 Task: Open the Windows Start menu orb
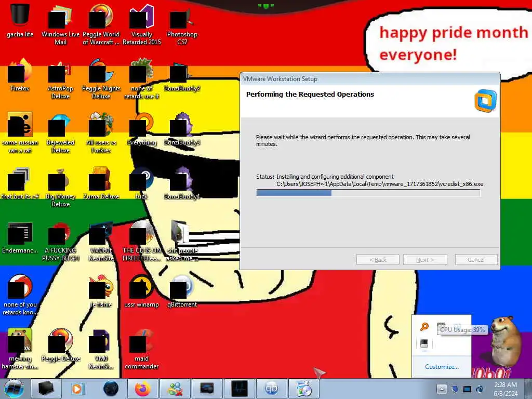point(14,389)
